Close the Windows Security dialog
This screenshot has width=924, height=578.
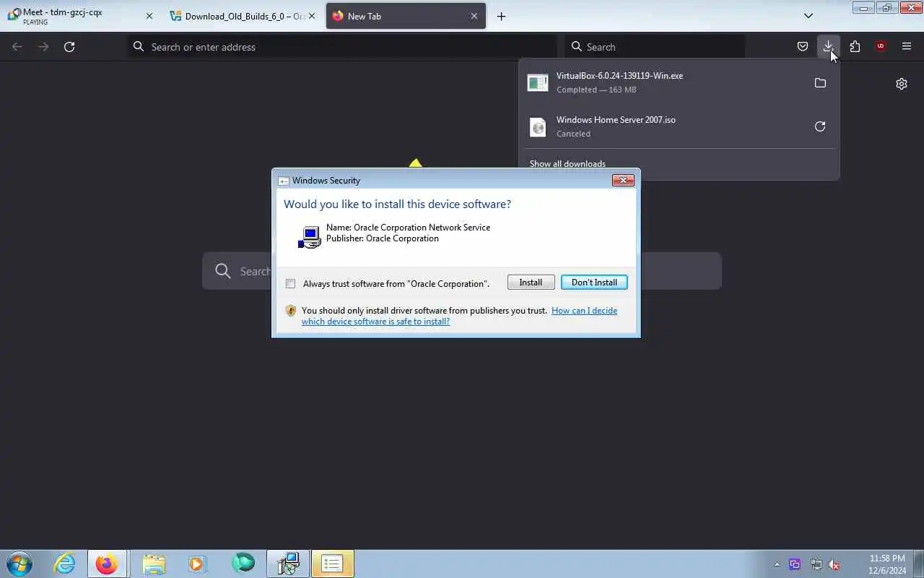[x=623, y=180]
